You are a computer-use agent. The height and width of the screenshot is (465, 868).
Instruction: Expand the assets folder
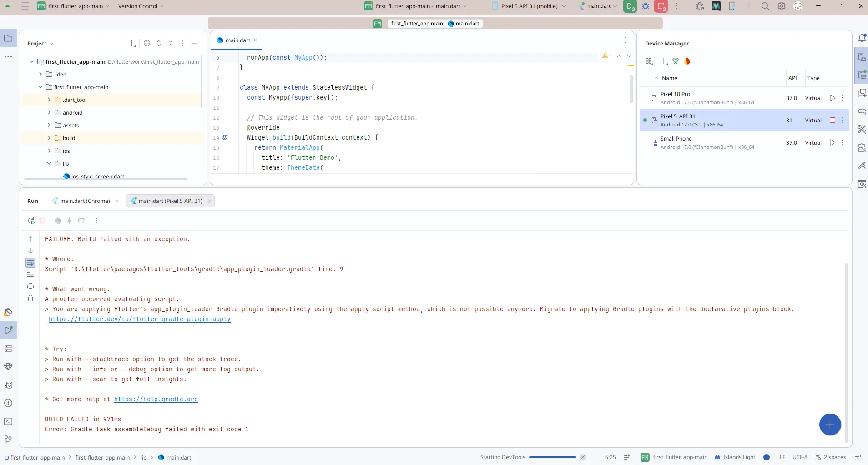(49, 126)
